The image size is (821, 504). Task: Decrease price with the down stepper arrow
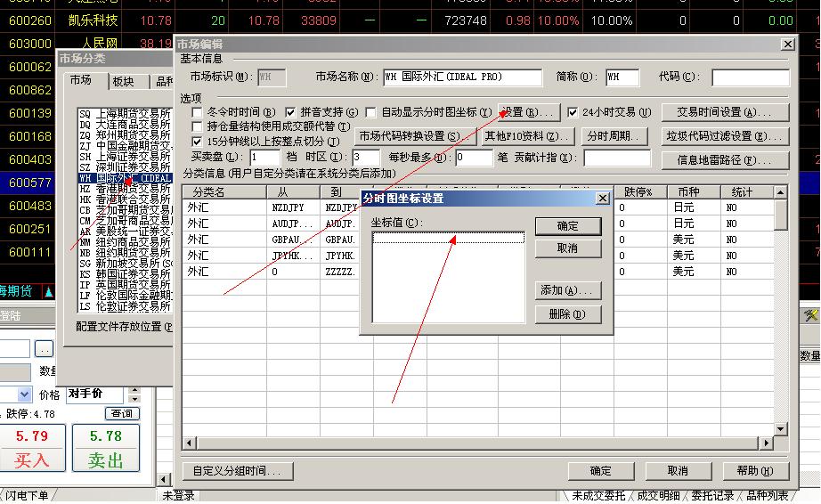[x=134, y=399]
